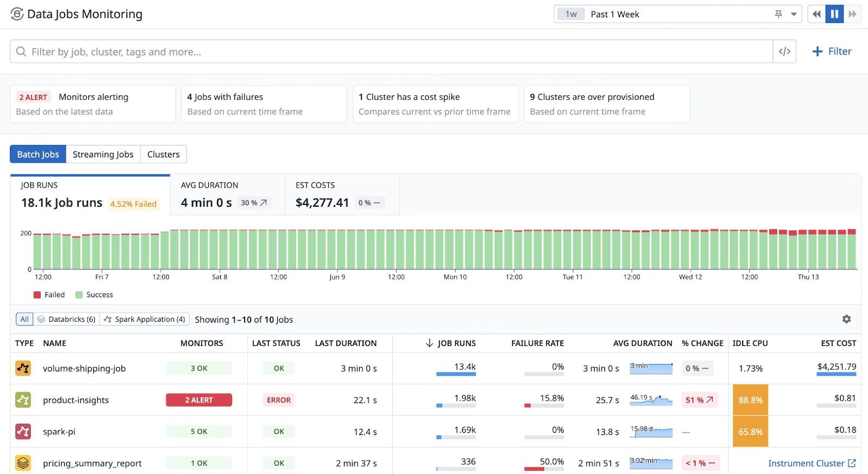The image size is (868, 474).
Task: Click the Data Jobs Monitoring logo icon
Action: pos(17,14)
